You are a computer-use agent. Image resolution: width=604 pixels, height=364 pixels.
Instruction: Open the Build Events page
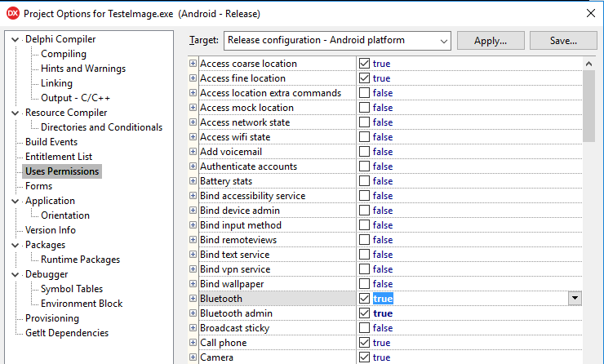[x=51, y=142]
